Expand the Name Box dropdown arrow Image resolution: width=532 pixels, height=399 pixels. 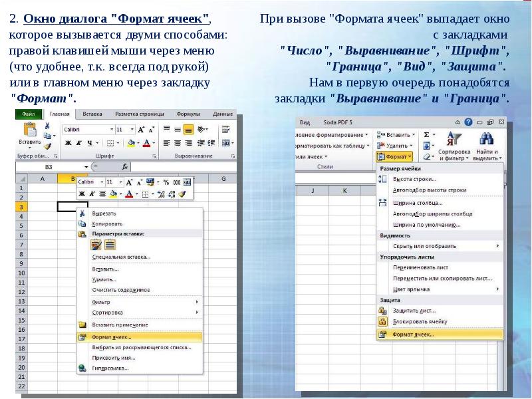(87, 166)
